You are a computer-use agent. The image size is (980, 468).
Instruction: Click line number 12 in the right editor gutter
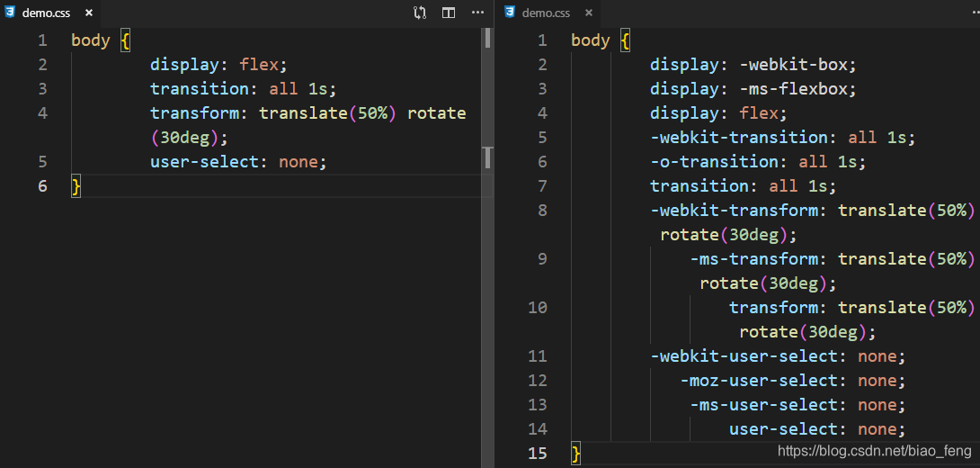coord(538,382)
